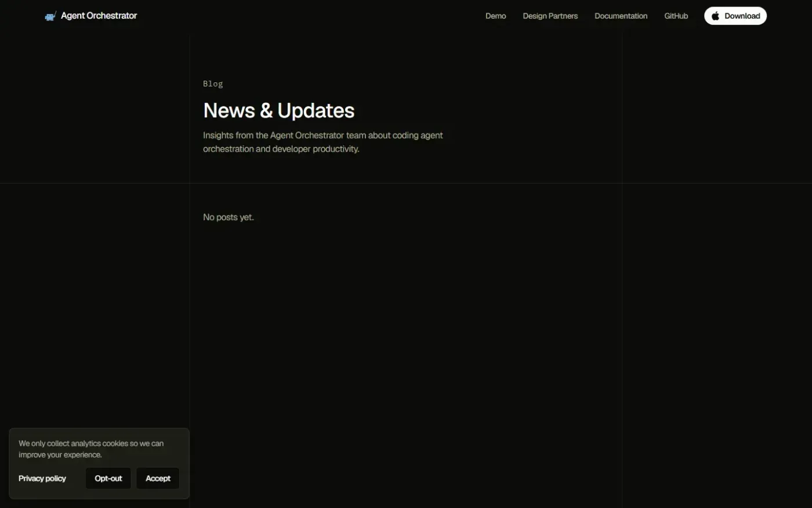This screenshot has width=812, height=508.
Task: Visit the GitHub nav link
Action: tap(676, 16)
